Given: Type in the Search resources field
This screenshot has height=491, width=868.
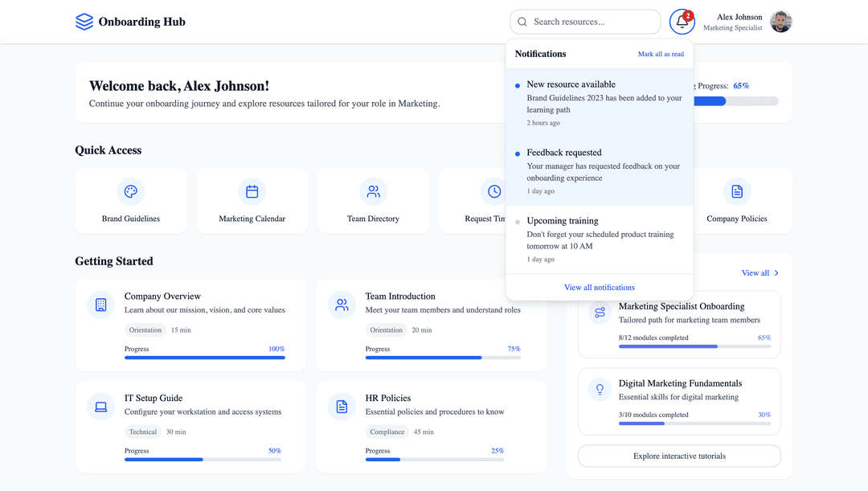Looking at the screenshot, I should click(x=593, y=22).
